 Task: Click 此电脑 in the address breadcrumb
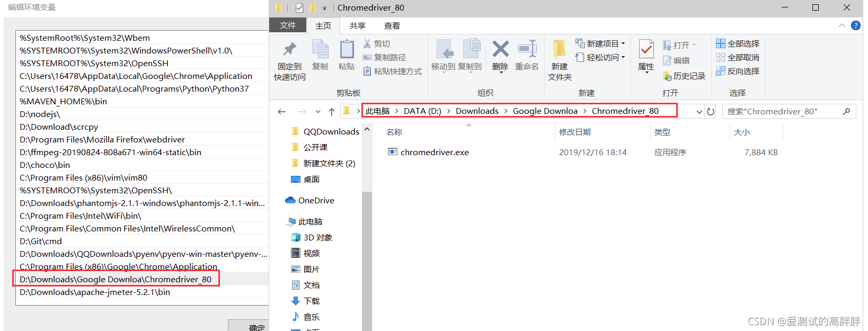click(378, 111)
